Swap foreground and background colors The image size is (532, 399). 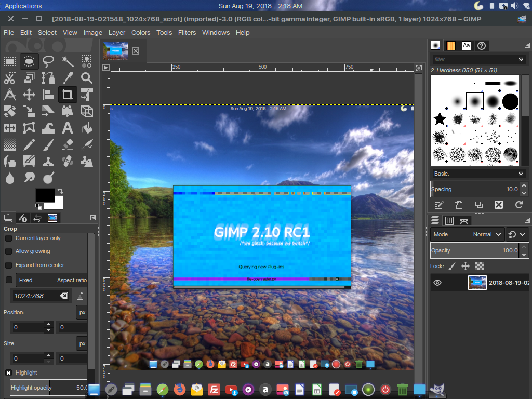[60, 191]
